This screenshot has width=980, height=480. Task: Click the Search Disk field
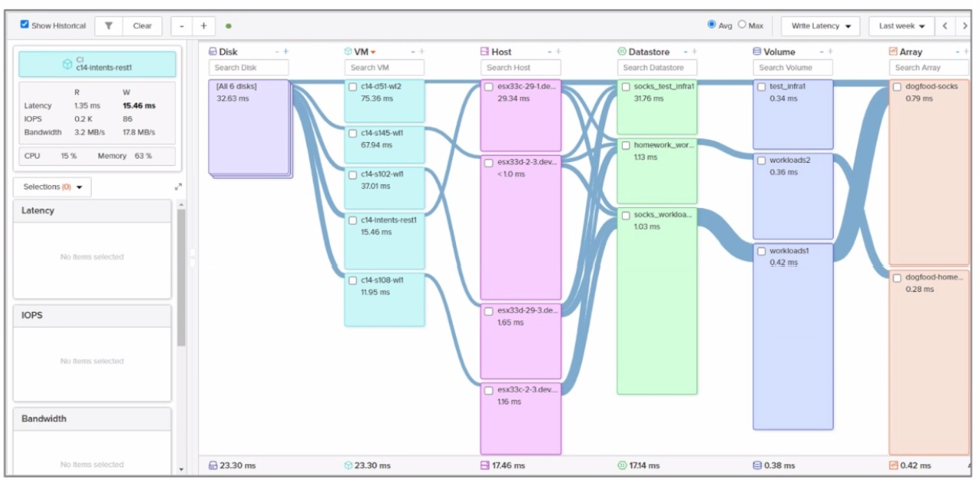pos(248,67)
